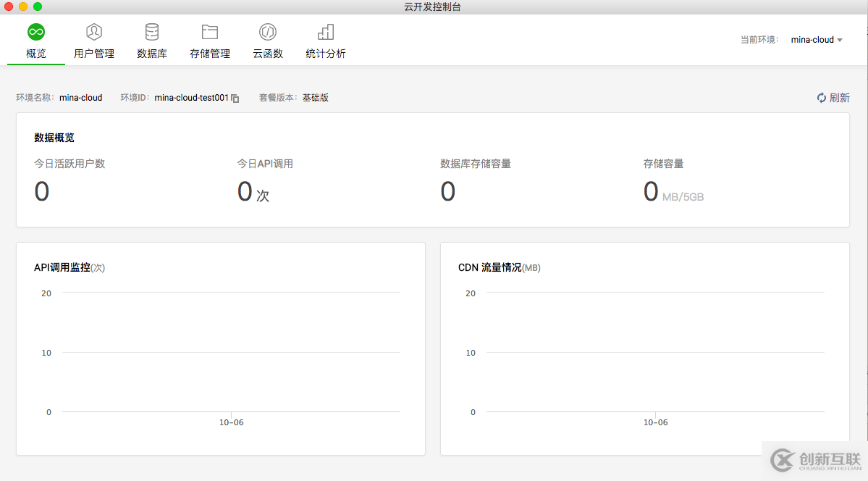Click the 10-06 marker on API调用监控 chart
868x481 pixels.
[x=231, y=422]
